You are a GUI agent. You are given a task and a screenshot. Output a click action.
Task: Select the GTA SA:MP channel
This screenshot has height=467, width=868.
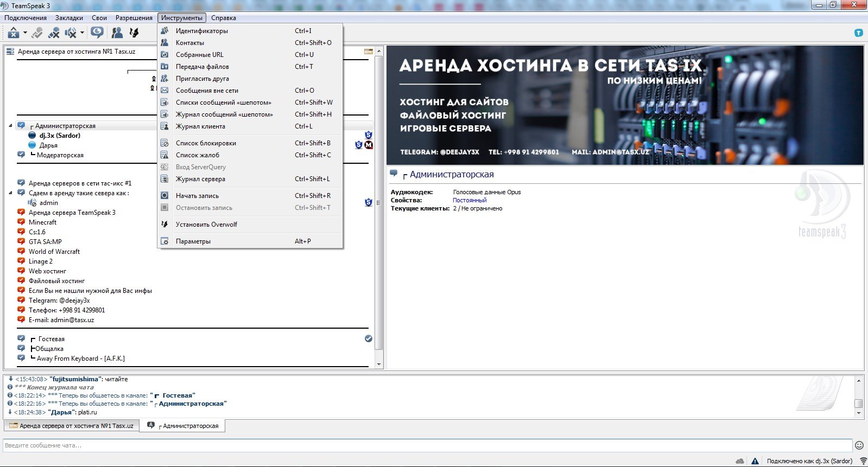[x=45, y=242]
